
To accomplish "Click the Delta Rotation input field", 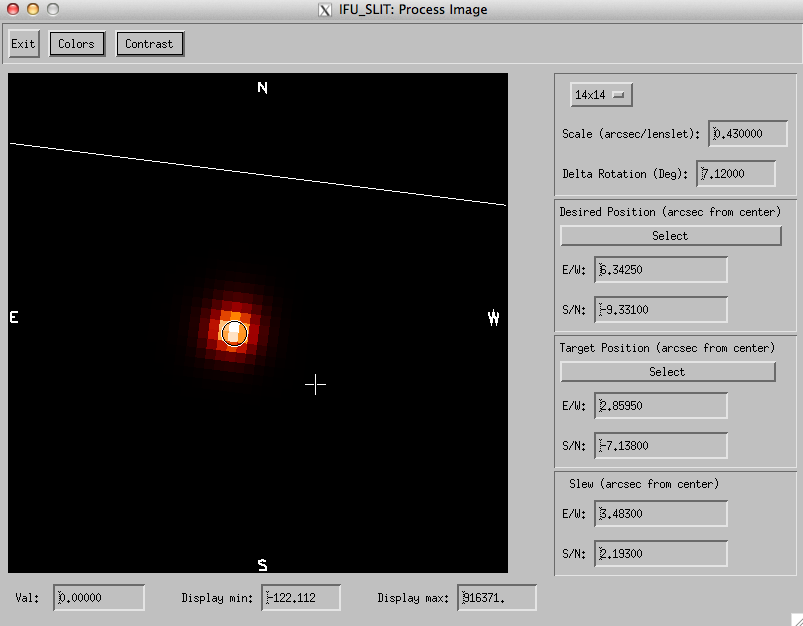I will point(736,174).
